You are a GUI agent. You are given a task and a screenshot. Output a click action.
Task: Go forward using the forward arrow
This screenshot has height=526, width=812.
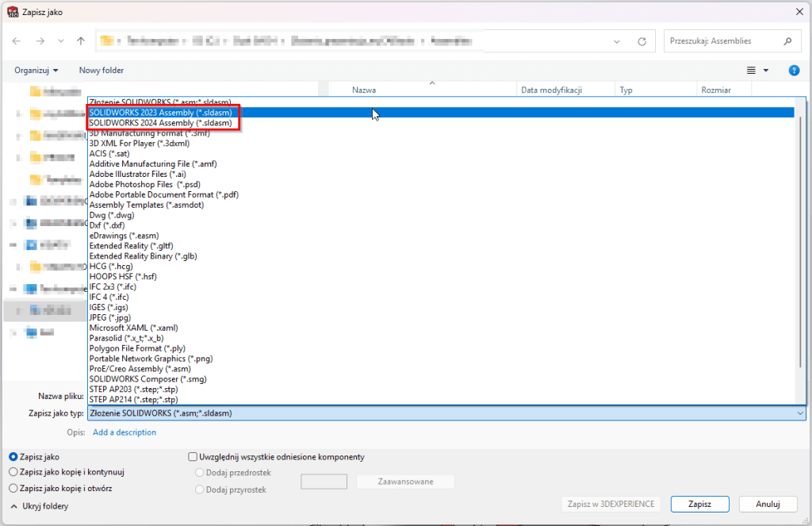(40, 41)
